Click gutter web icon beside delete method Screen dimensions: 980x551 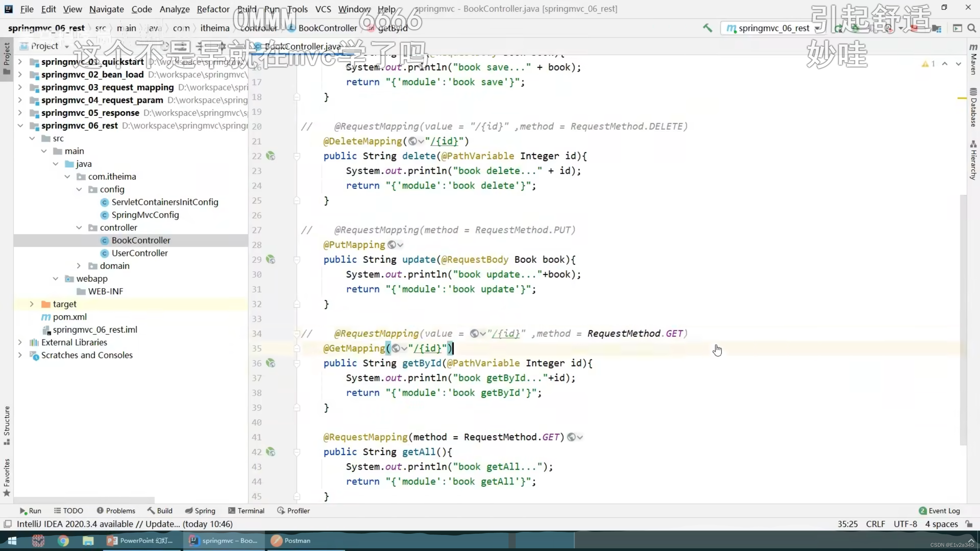tap(271, 156)
